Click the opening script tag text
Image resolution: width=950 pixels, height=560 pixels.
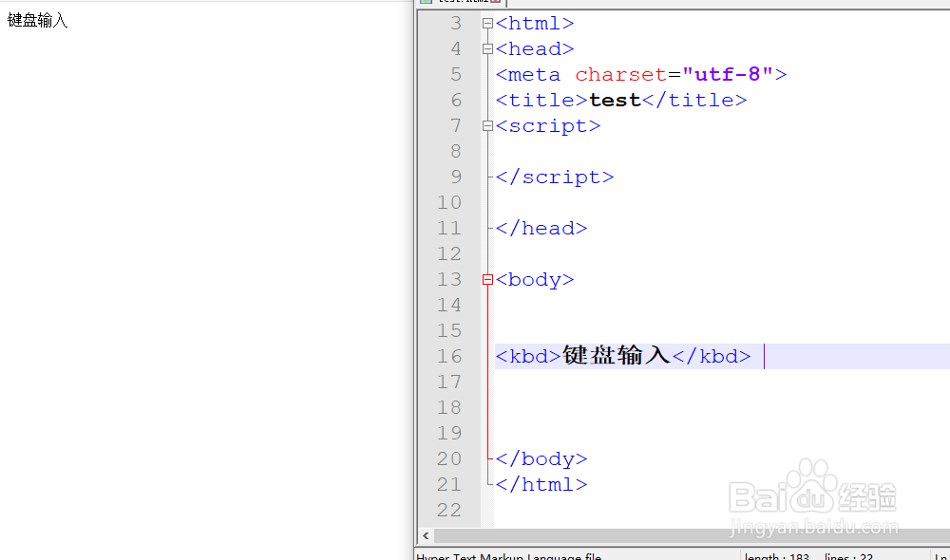click(548, 126)
